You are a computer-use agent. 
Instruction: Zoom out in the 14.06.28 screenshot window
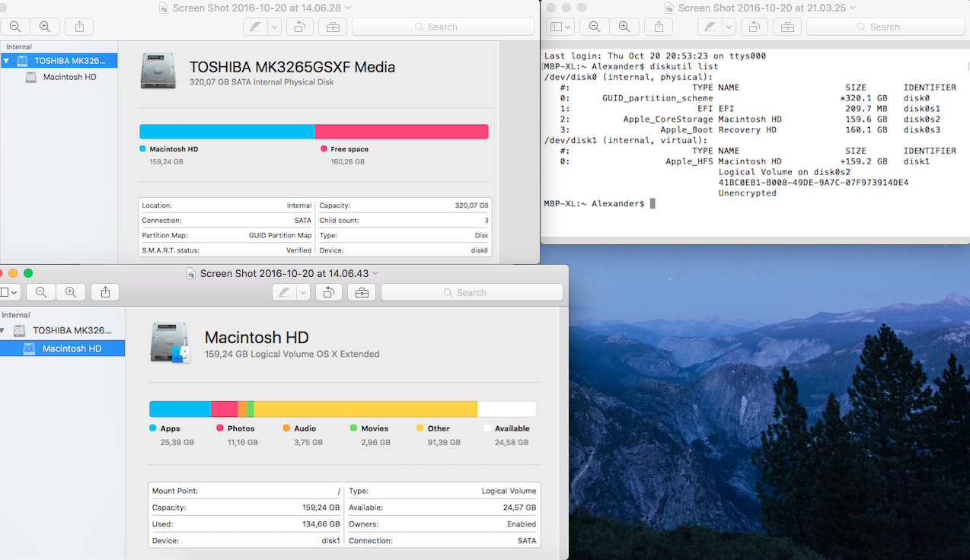(15, 27)
